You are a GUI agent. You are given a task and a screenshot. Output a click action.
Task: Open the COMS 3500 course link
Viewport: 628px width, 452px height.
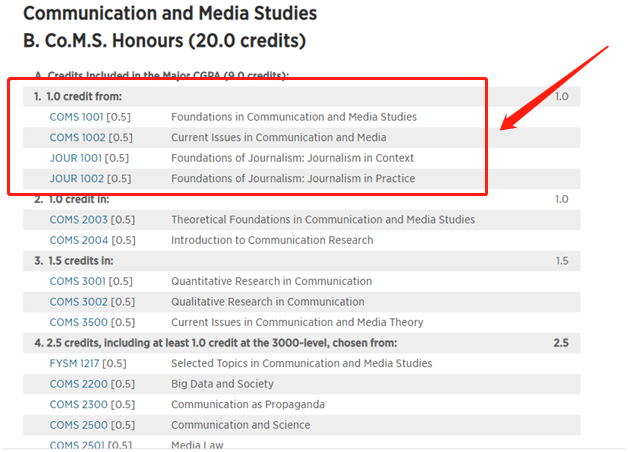pos(78,322)
